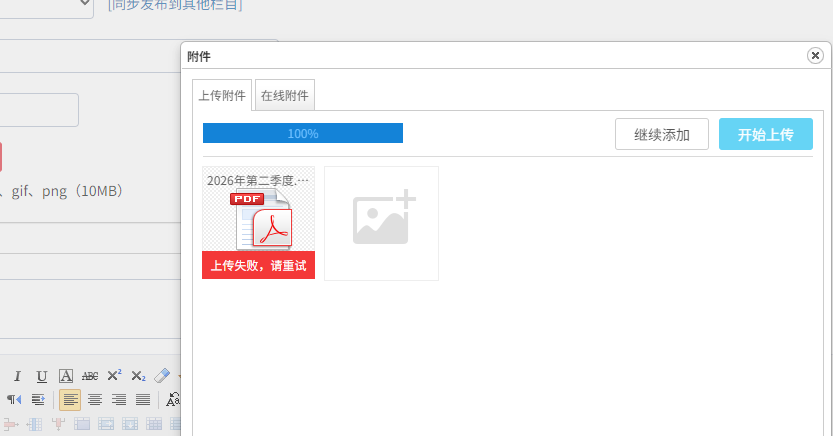Click the 100% upload progress bar

pyautogui.click(x=303, y=133)
